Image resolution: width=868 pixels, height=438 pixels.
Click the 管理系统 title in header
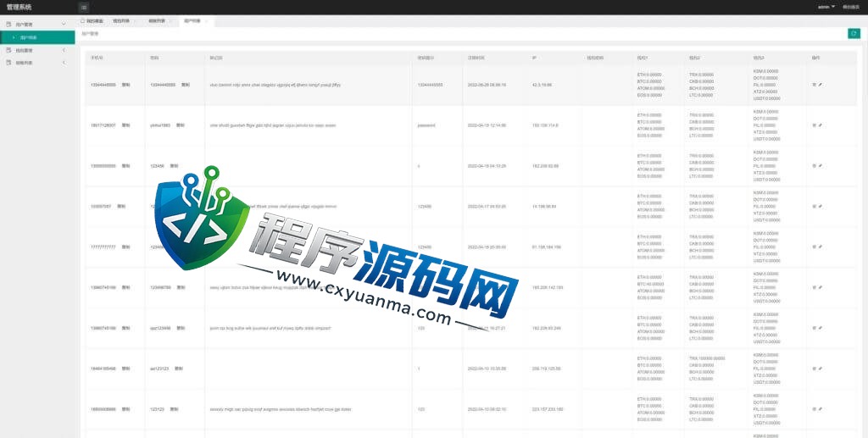pos(19,7)
